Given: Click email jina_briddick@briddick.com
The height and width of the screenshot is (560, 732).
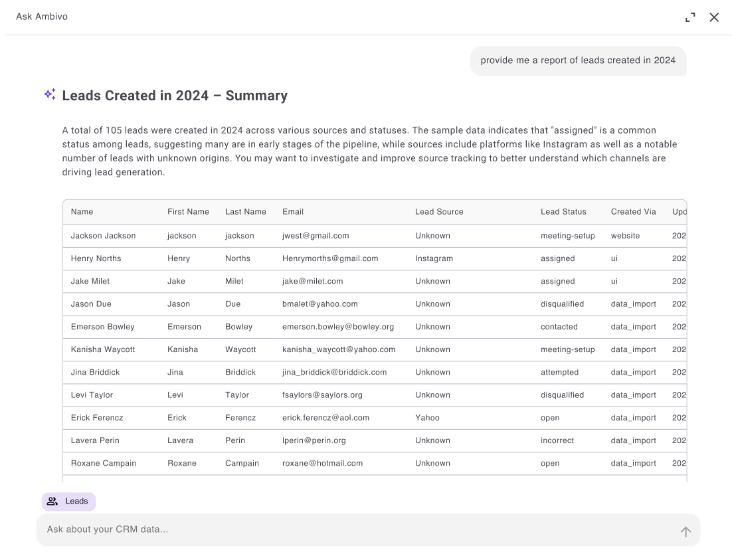Looking at the screenshot, I should [x=334, y=372].
